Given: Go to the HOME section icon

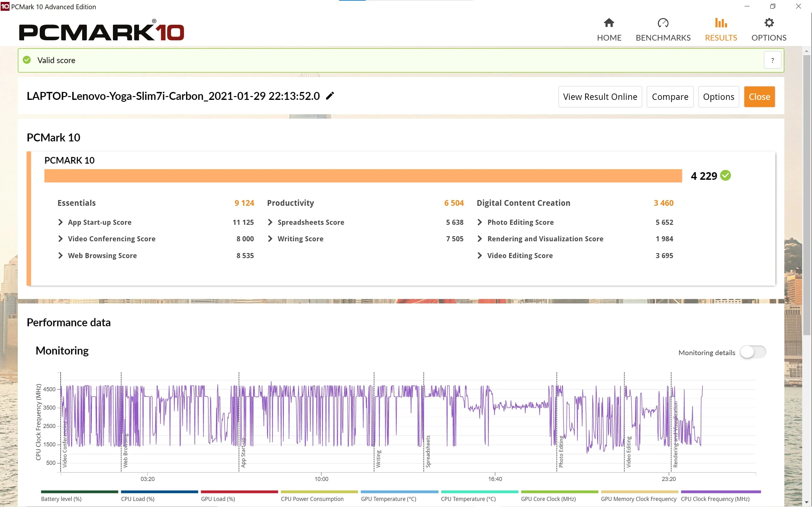Looking at the screenshot, I should [609, 23].
